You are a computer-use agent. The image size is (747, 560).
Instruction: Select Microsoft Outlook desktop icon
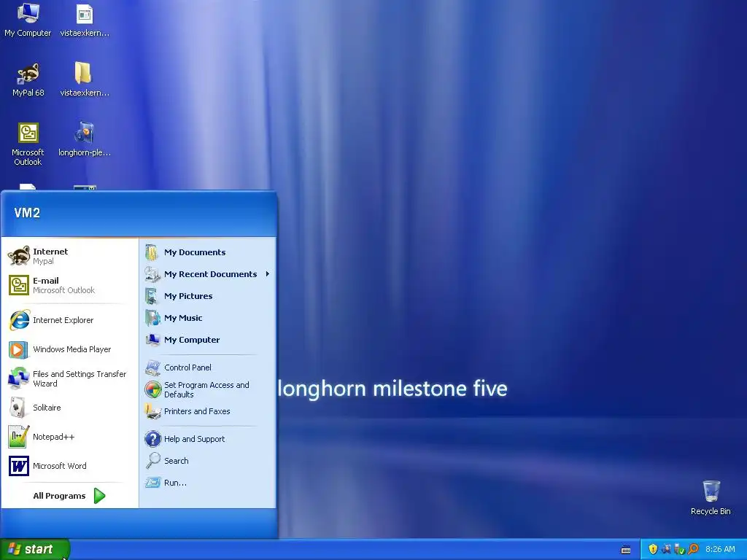pos(28,144)
